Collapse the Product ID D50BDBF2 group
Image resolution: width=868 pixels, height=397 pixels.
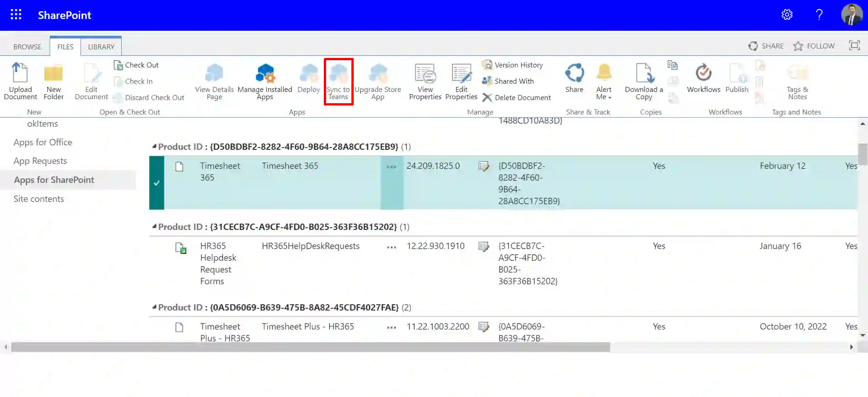click(154, 147)
